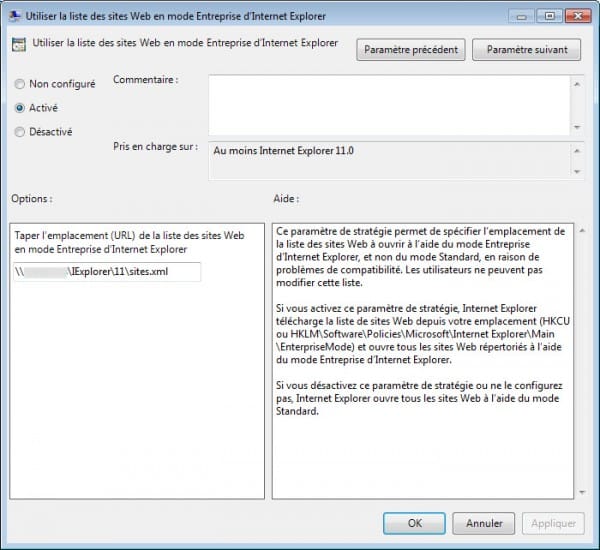Image resolution: width=600 pixels, height=550 pixels.
Task: Jump to 'Paramètre suivant'
Action: click(526, 49)
